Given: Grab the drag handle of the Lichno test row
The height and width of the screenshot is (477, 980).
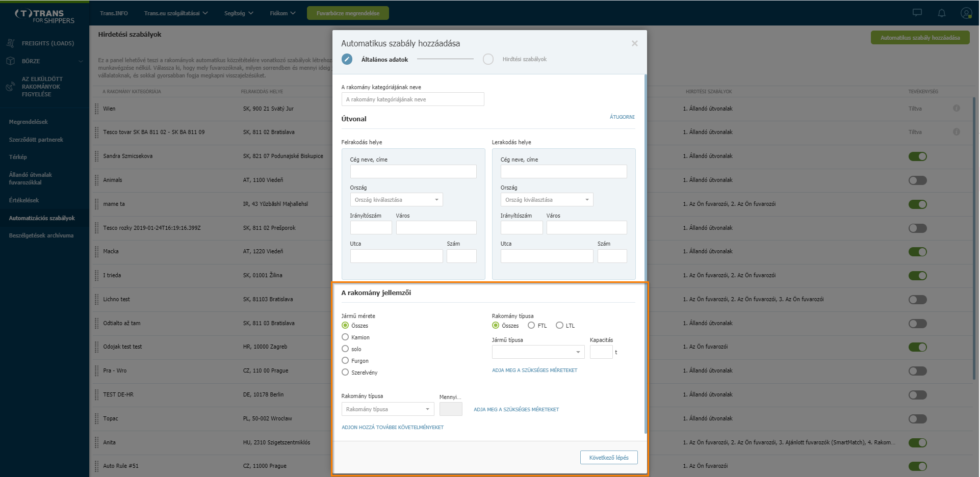Looking at the screenshot, I should pyautogui.click(x=96, y=299).
